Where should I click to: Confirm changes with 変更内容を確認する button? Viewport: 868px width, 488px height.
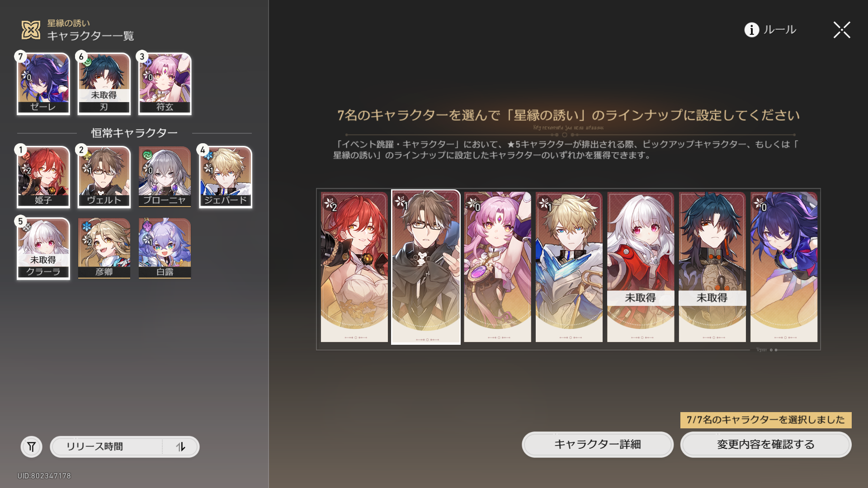coord(766,445)
